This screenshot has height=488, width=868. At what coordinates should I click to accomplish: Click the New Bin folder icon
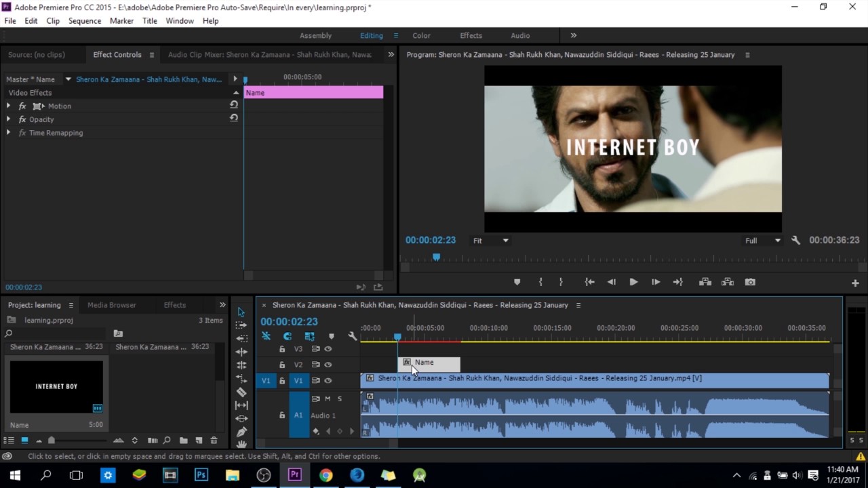point(184,441)
